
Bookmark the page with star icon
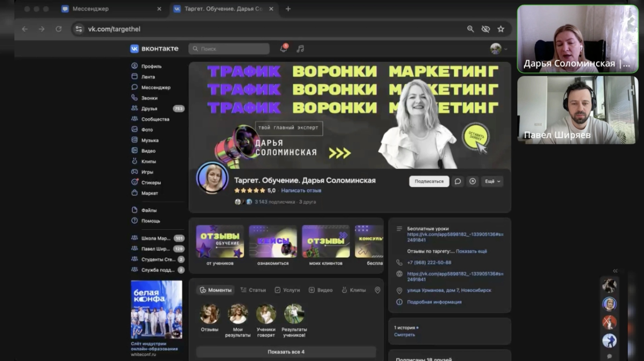pyautogui.click(x=501, y=29)
